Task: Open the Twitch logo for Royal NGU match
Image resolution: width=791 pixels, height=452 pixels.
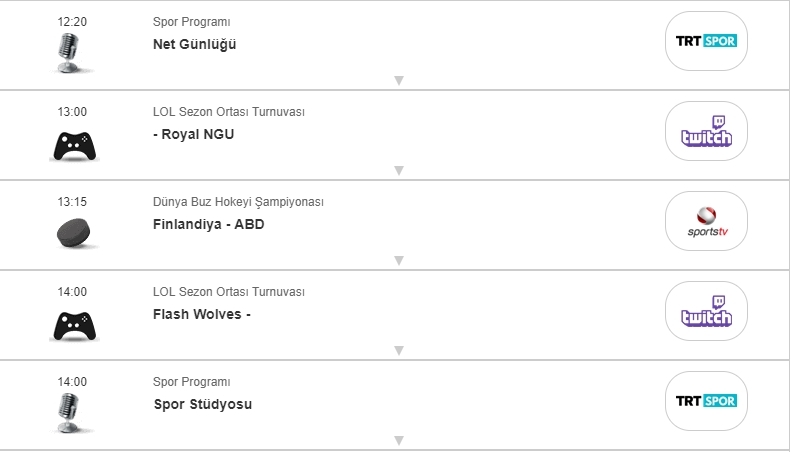Action: pos(706,131)
